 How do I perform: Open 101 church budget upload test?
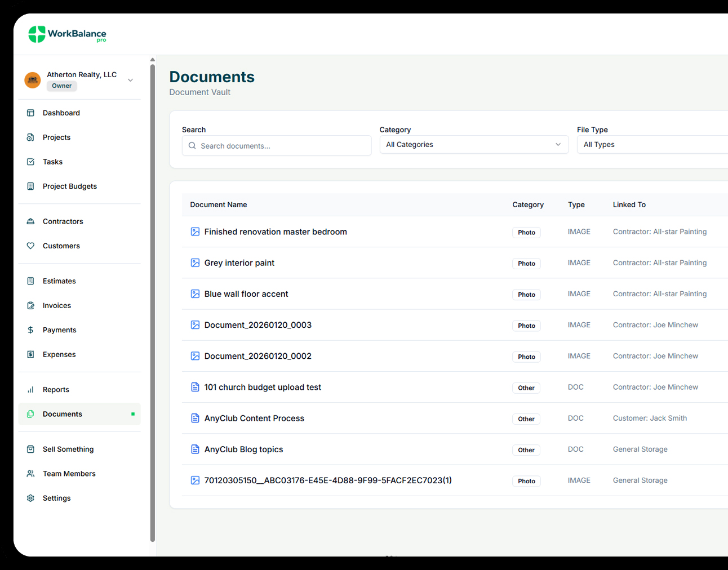click(x=263, y=388)
